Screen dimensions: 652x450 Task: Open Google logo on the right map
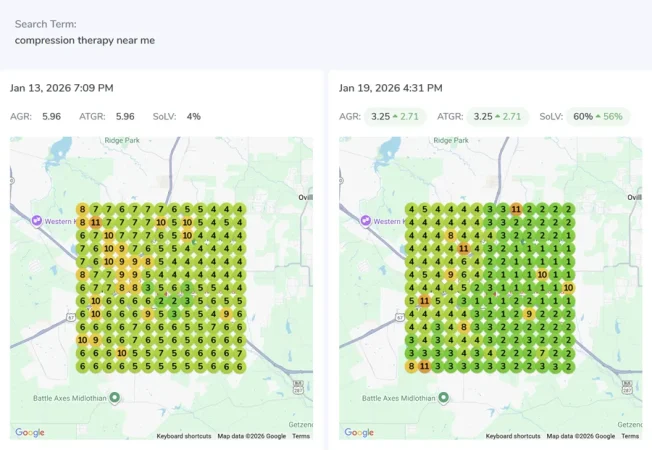(x=359, y=432)
